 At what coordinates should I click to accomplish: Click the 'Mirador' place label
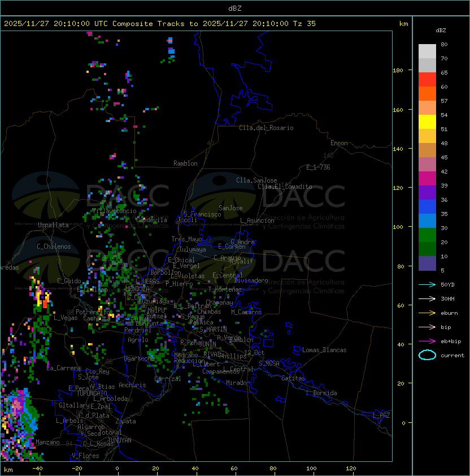pos(238,383)
